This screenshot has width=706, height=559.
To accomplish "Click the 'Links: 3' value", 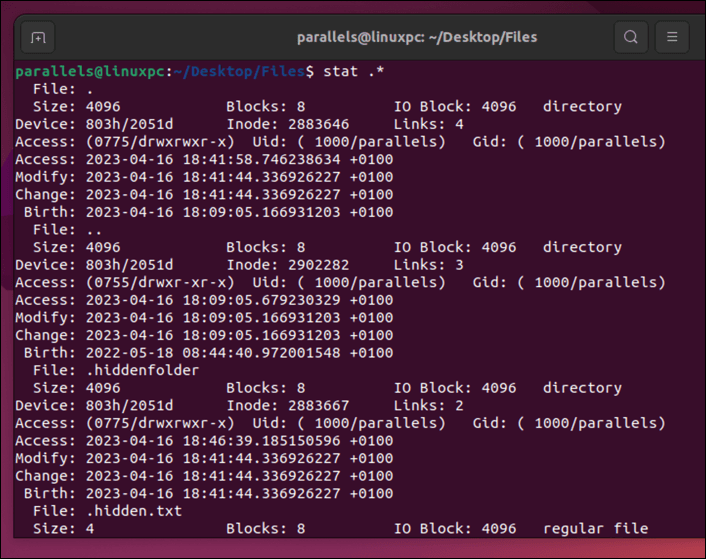I will point(429,265).
